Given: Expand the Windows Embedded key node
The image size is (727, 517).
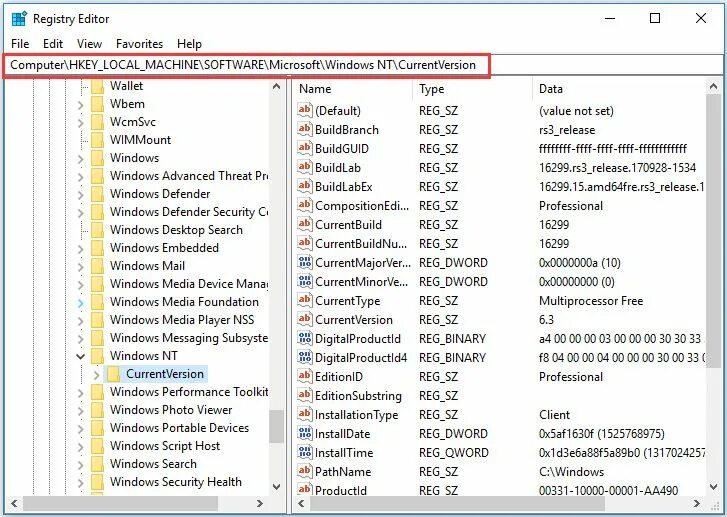Looking at the screenshot, I should (81, 248).
